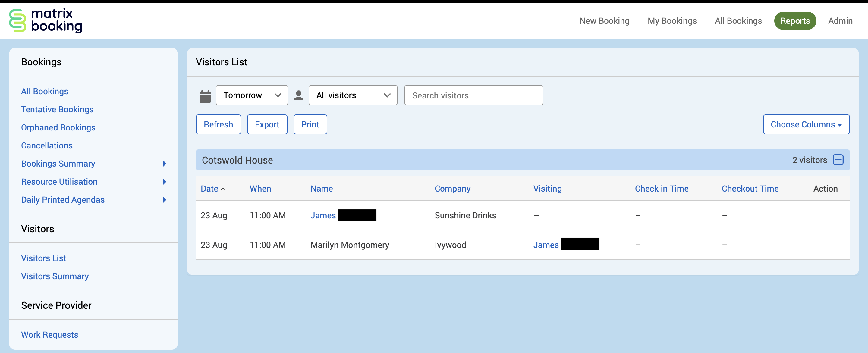Open the All visitors filter dropdown
This screenshot has height=353, width=868.
pos(352,95)
